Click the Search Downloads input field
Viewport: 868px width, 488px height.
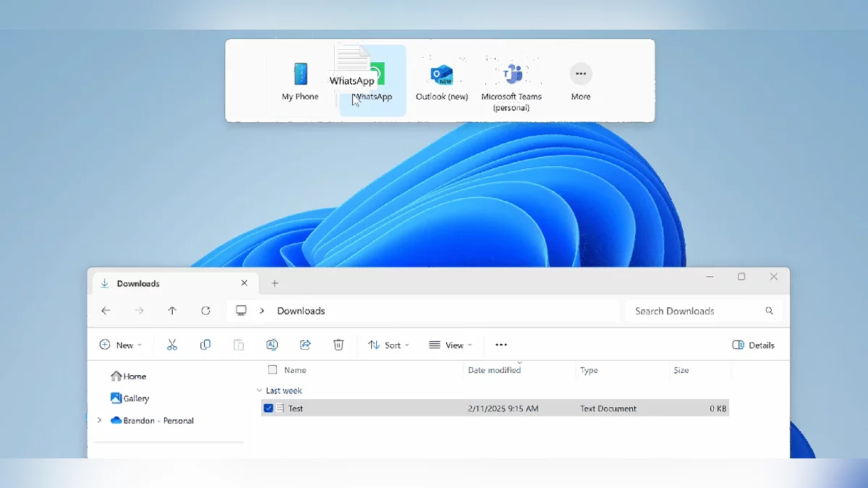[x=694, y=311]
